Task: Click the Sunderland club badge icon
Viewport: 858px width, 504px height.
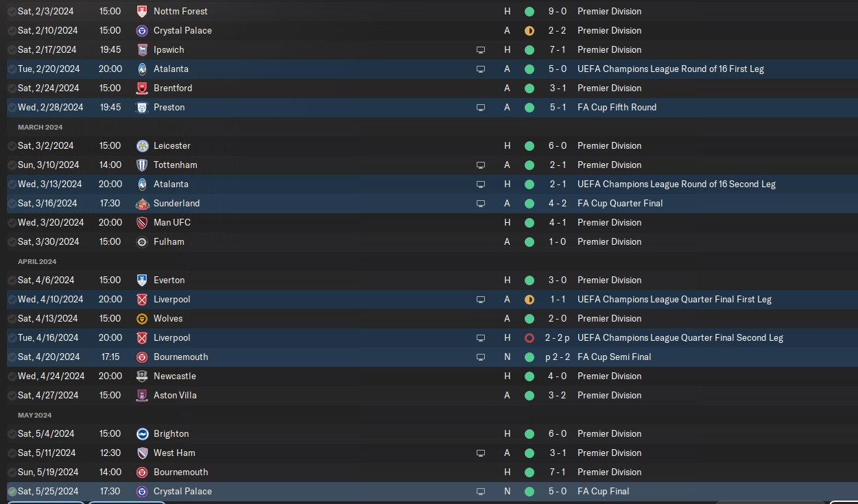Action: point(142,204)
